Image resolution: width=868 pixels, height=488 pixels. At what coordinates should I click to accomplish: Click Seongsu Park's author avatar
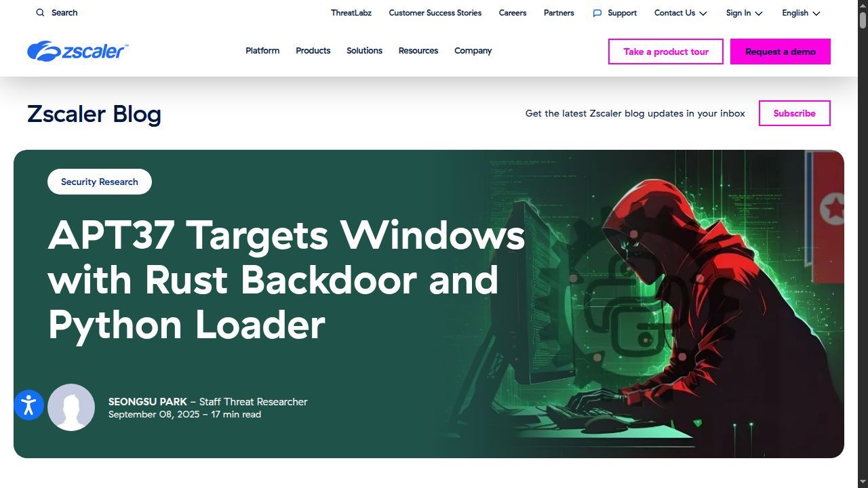click(x=71, y=407)
